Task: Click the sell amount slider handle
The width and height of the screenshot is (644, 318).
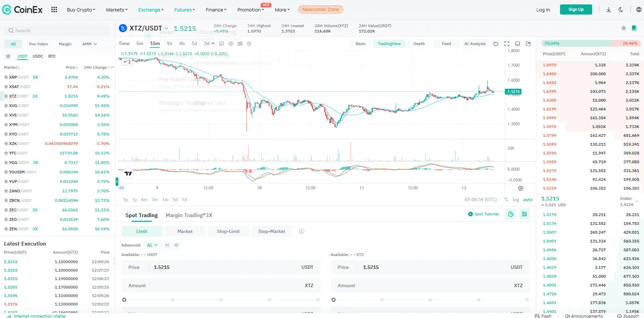Action: coord(333,300)
